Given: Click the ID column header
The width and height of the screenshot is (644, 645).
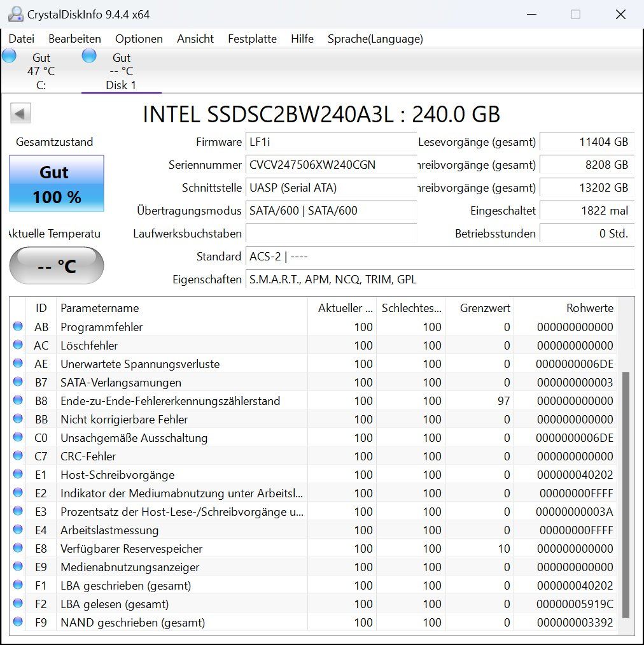Looking at the screenshot, I should coord(41,308).
